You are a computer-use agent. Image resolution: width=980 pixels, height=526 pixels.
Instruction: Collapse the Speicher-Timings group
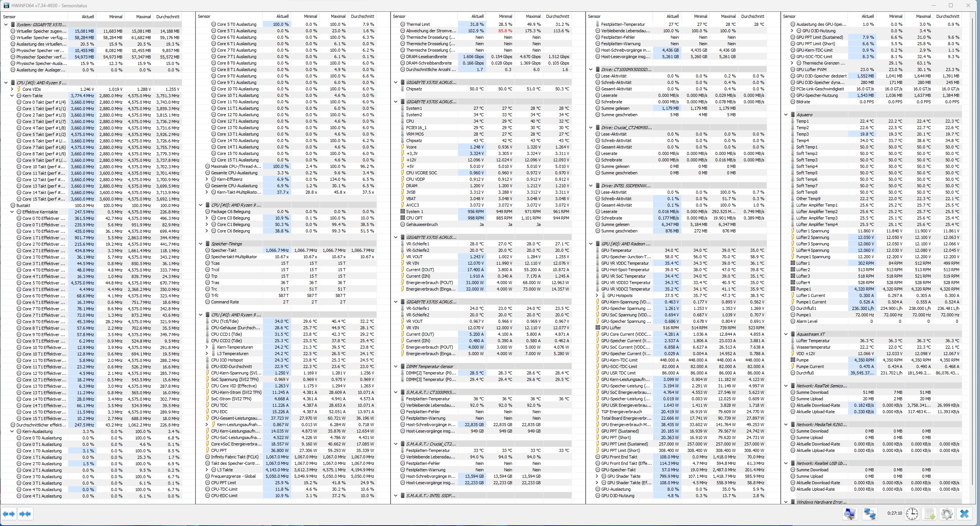[x=201, y=244]
